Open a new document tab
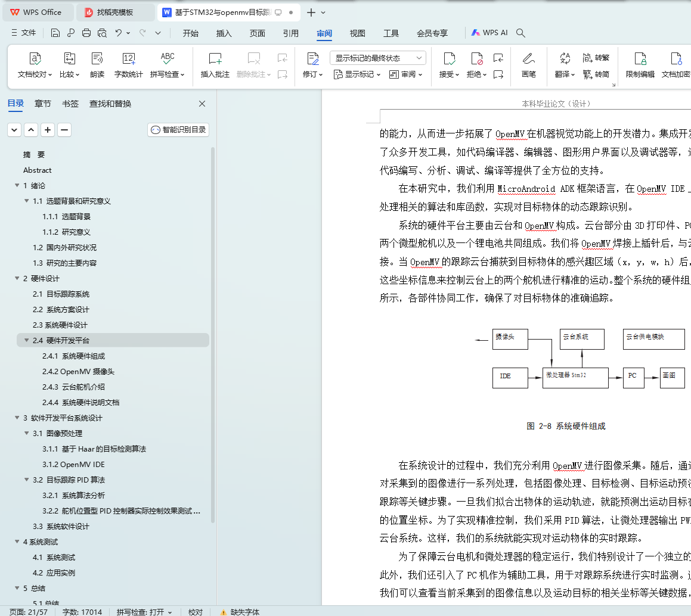The height and width of the screenshot is (616, 691). 311,13
